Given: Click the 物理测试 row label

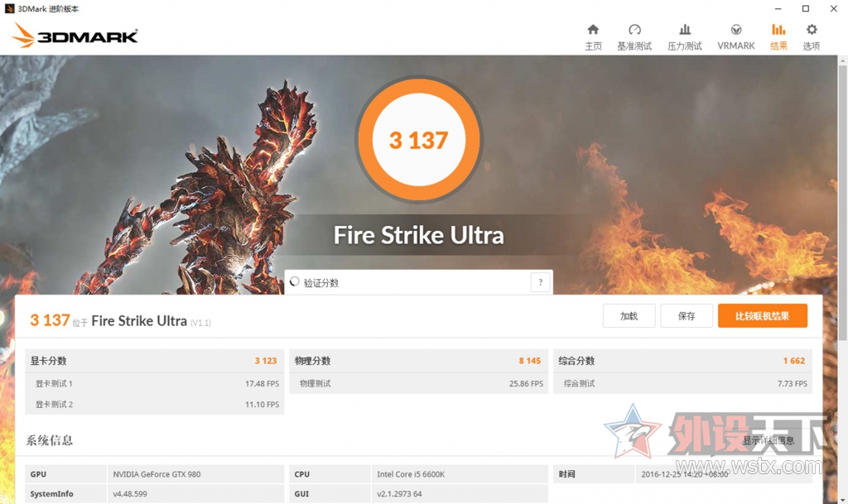Looking at the screenshot, I should pyautogui.click(x=316, y=383).
